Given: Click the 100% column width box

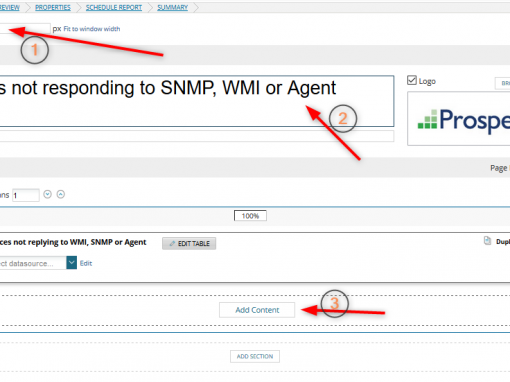Looking at the screenshot, I should click(250, 216).
